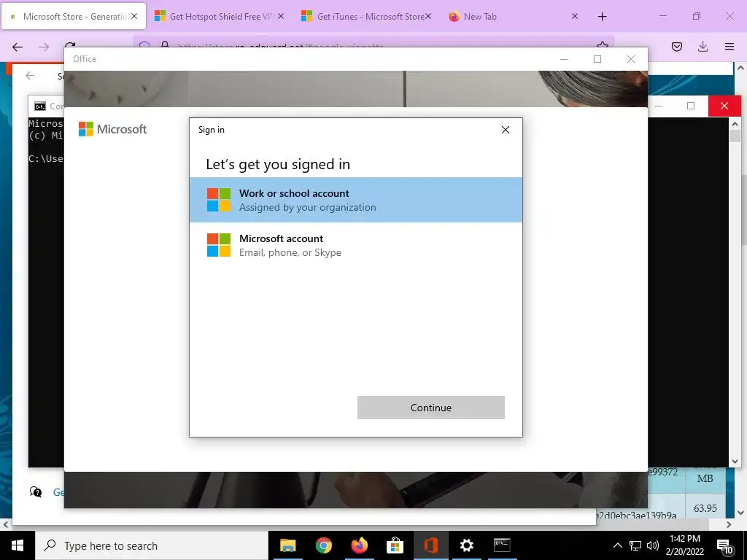Open Google Chrome from taskbar

click(x=323, y=545)
